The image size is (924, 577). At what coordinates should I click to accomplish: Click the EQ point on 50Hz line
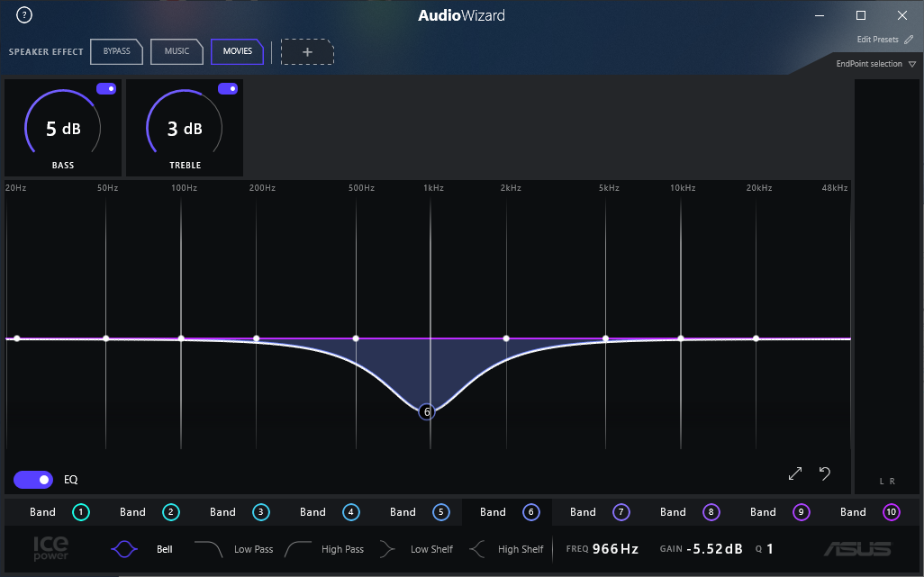106,338
